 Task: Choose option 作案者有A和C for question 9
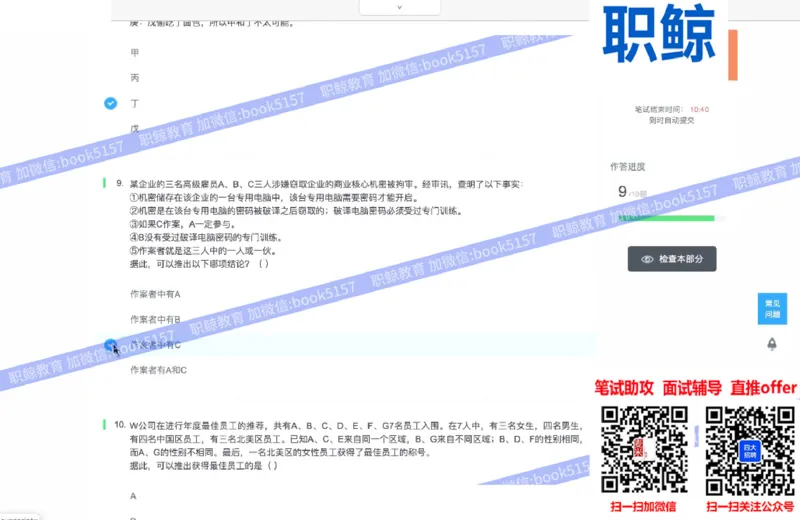[158, 370]
